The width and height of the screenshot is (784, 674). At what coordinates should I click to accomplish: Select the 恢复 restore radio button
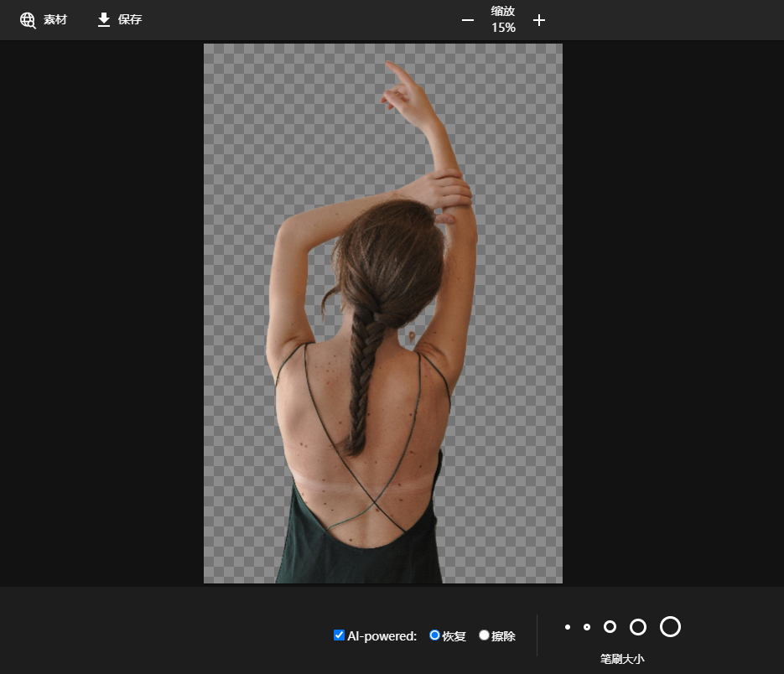[x=434, y=635]
